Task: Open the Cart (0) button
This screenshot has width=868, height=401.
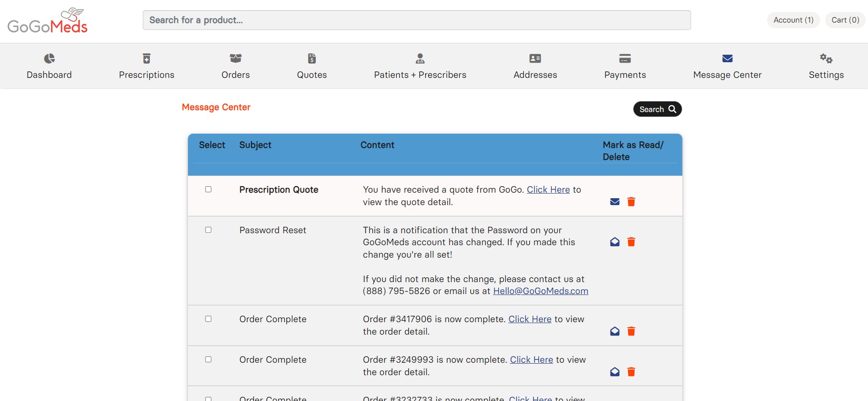Action: (x=845, y=20)
